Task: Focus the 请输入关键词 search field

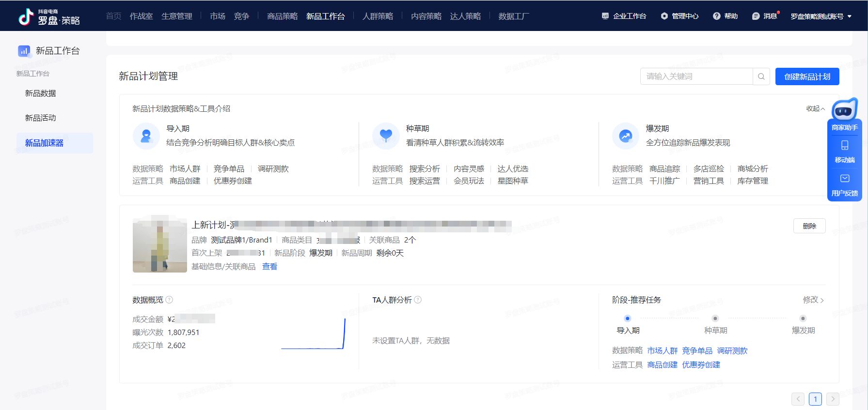Action: pyautogui.click(x=696, y=76)
